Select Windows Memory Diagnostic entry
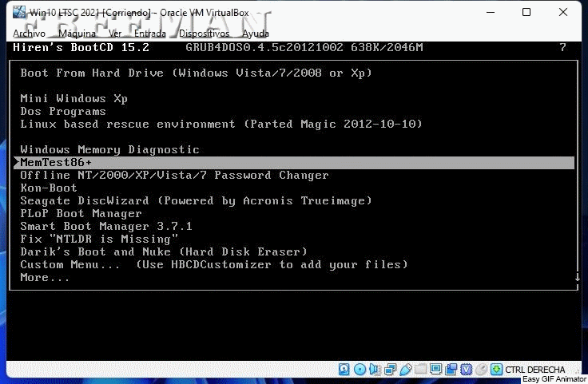Image resolution: width=588 pixels, height=384 pixels. point(110,149)
